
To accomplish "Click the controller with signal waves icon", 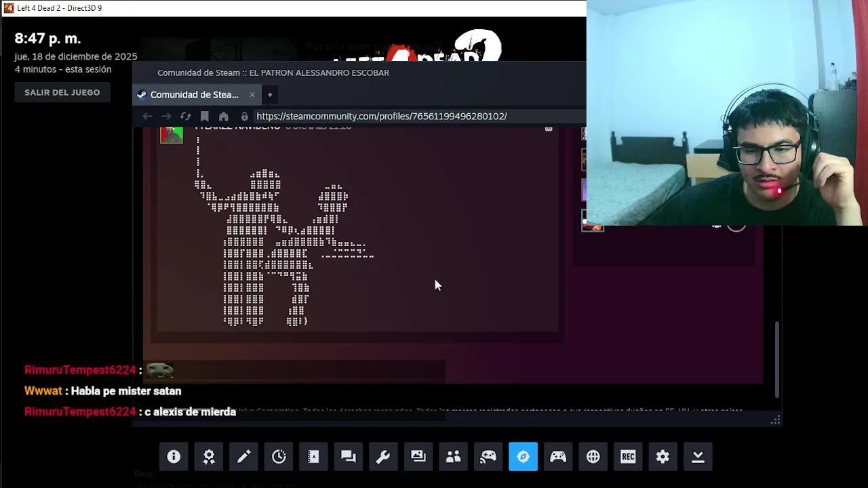I will click(488, 457).
